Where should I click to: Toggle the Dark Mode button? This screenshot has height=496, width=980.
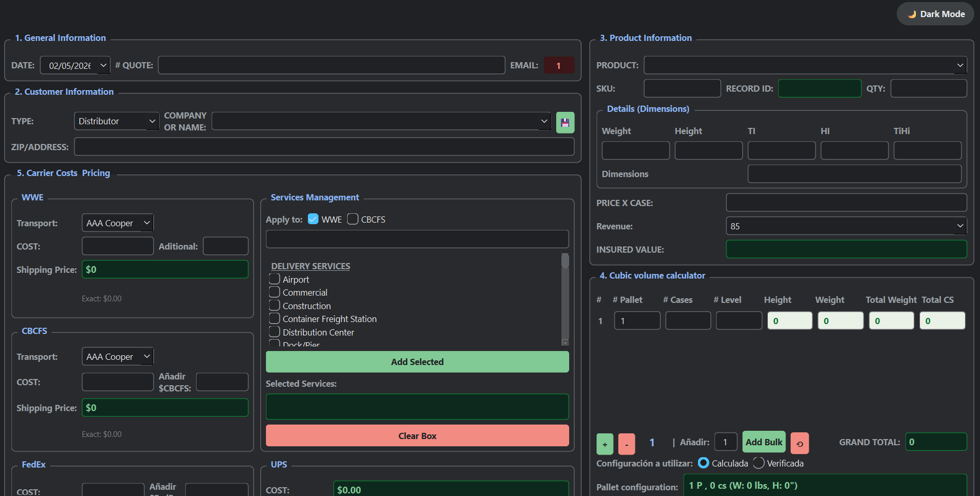pos(936,14)
